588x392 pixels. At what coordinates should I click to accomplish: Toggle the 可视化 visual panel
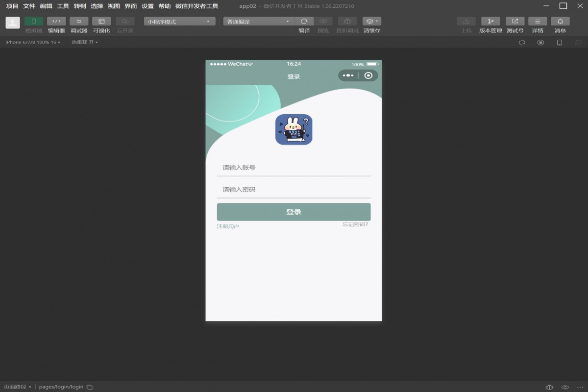point(101,22)
